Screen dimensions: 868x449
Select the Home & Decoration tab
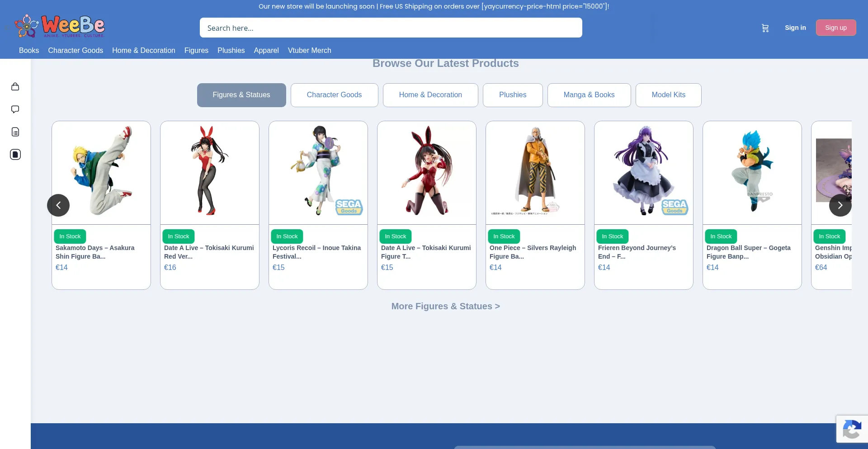430,95
